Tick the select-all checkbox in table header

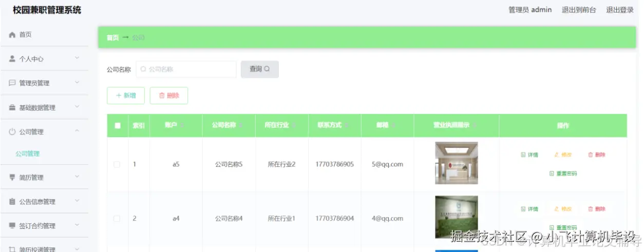point(118,126)
